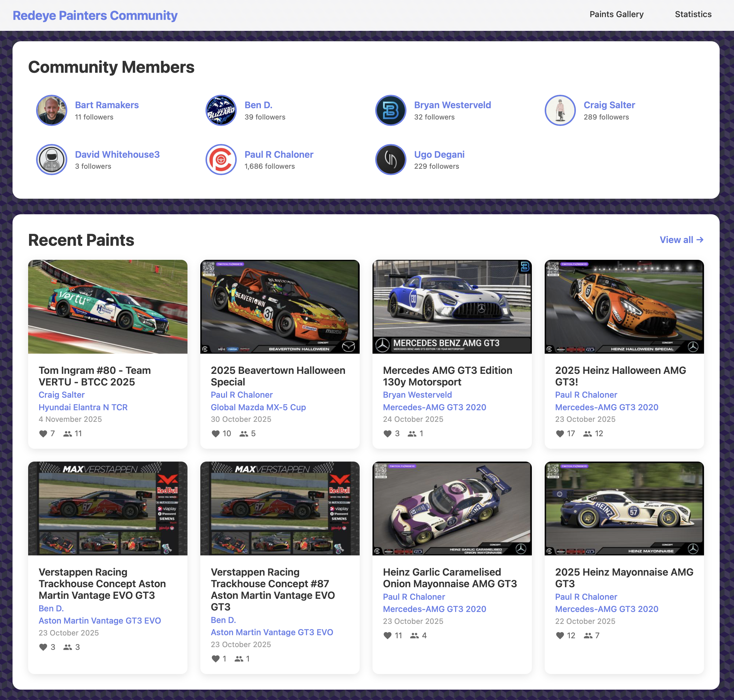
Task: Click heart icon on Heinz Halloween AMG card
Action: click(x=560, y=433)
